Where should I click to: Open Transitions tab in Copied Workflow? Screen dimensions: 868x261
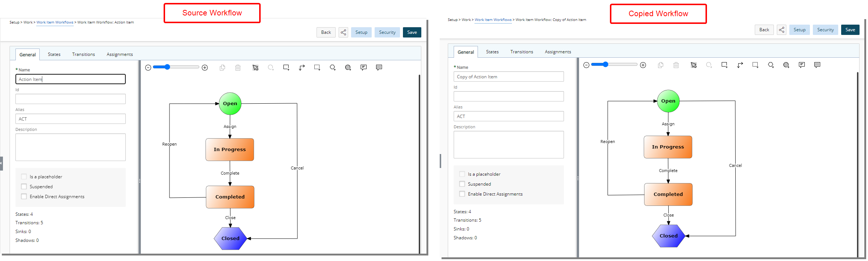[522, 52]
